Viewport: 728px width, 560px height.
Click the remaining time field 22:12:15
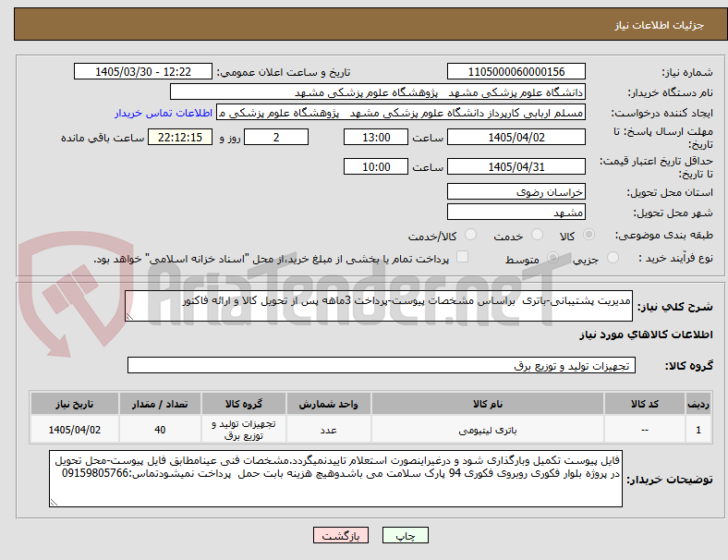180,137
